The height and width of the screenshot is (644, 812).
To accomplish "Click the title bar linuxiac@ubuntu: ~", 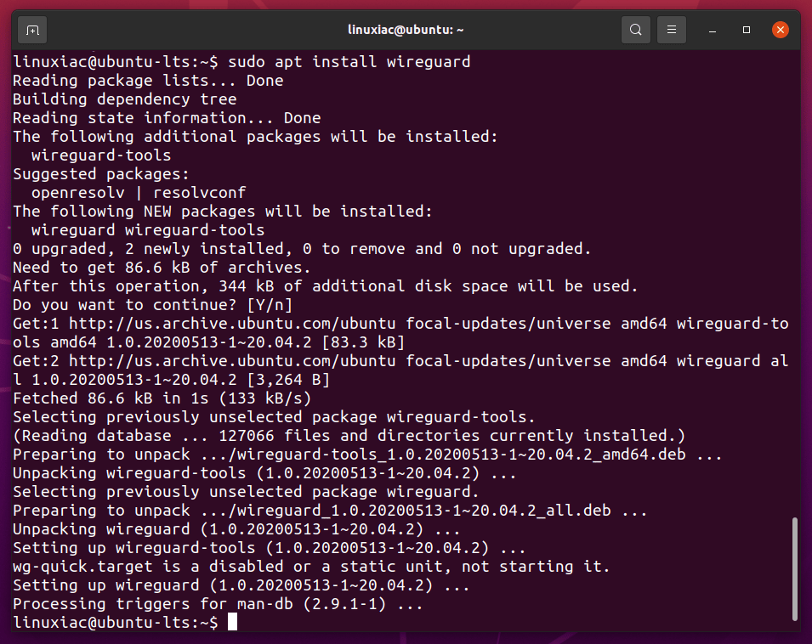I will click(406, 29).
